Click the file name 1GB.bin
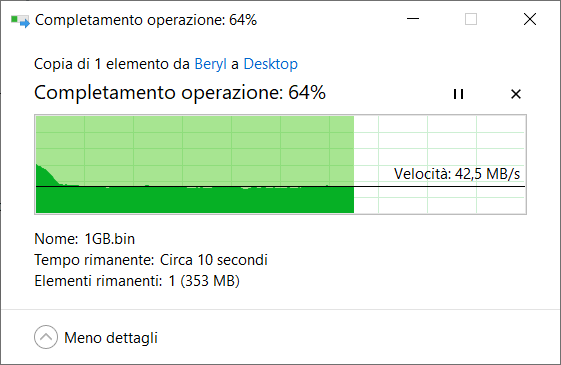The image size is (561, 365). (109, 239)
